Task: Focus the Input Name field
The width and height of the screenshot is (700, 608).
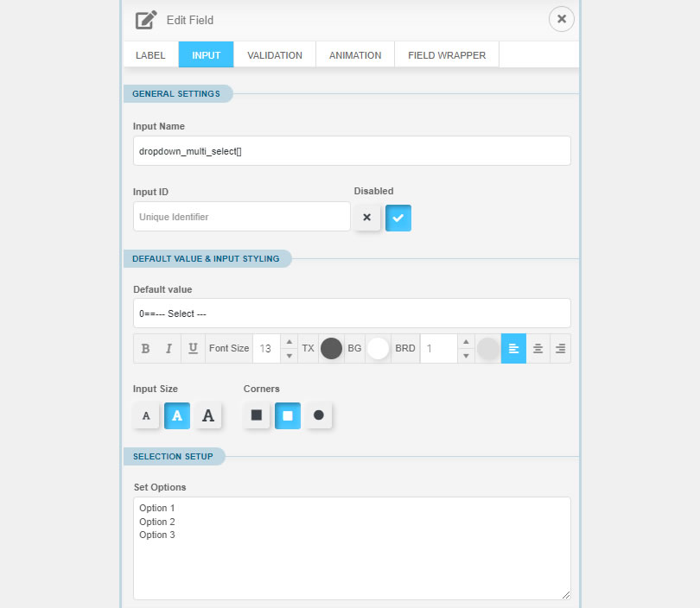Action: coord(352,151)
